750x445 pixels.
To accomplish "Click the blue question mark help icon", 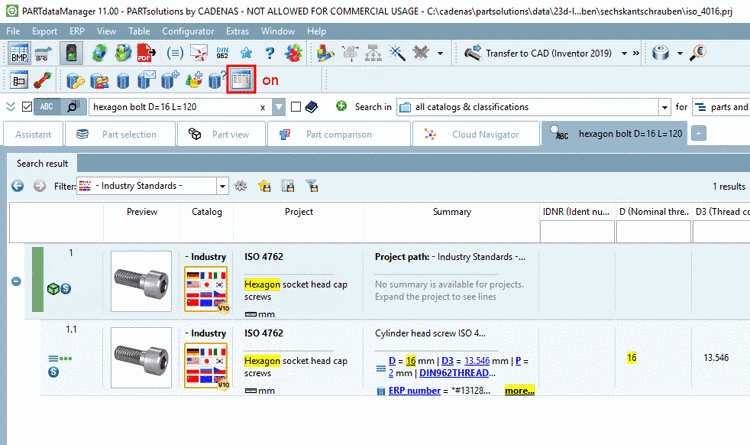I will pos(270,53).
